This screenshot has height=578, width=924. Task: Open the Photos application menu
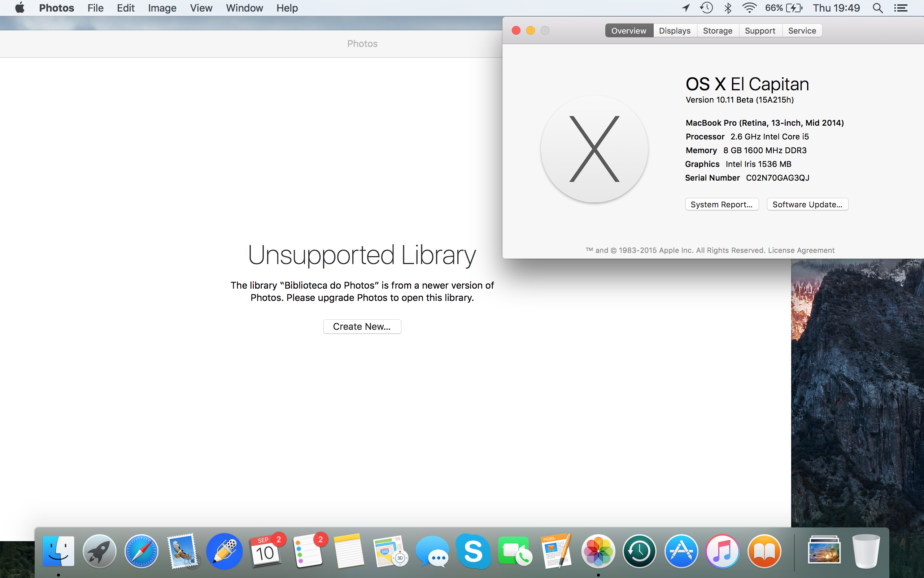coord(57,8)
